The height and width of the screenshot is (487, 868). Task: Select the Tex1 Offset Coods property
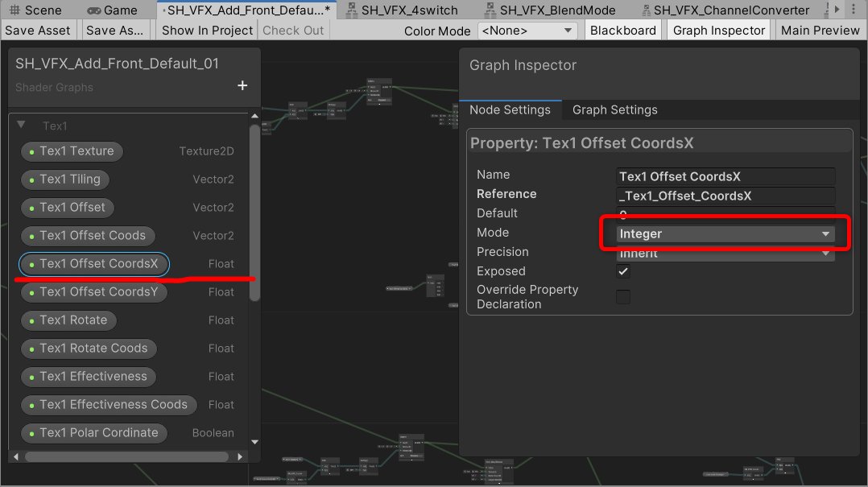click(88, 236)
